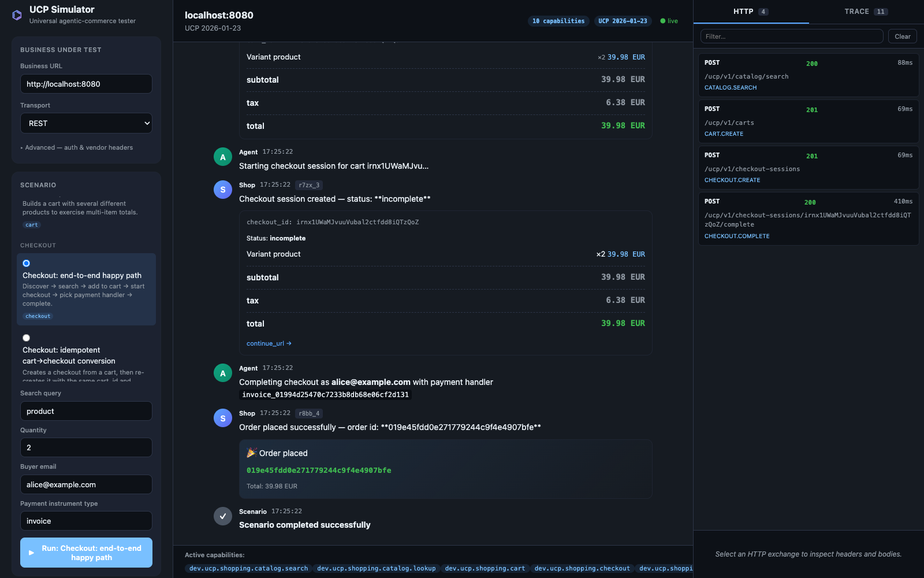Viewport: 924px width, 578px height.
Task: Click the checkout_id irnx1UWaMJvuuVubal2ctfdd8iQTzQoZ text
Action: [333, 222]
